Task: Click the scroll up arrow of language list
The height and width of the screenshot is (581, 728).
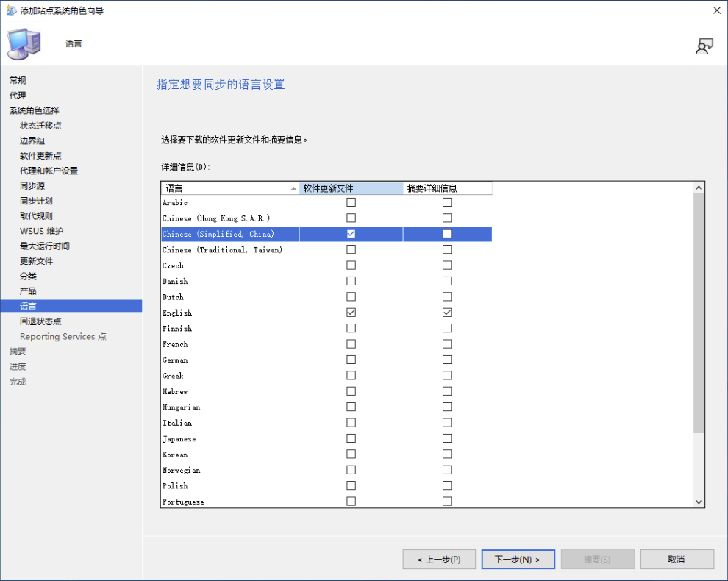Action: point(699,188)
